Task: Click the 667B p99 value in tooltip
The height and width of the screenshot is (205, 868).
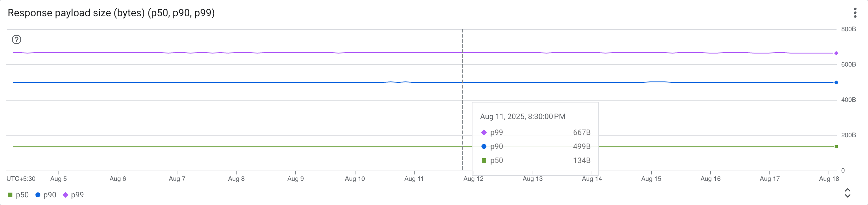Action: click(582, 132)
